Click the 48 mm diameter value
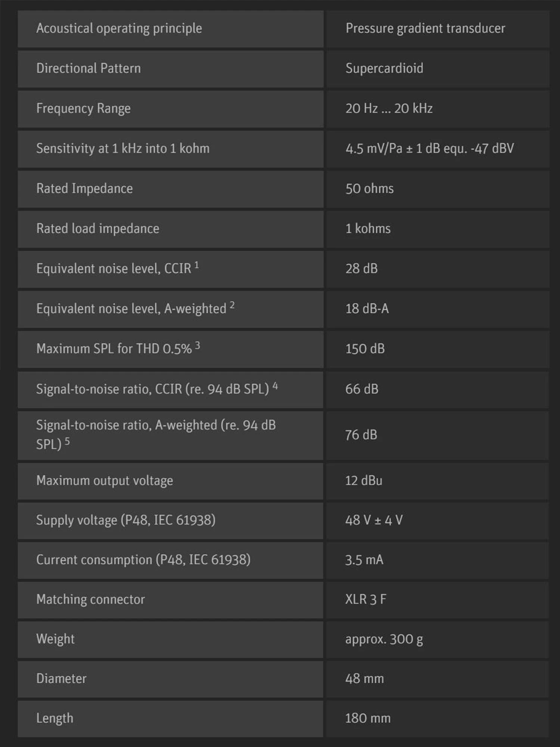 coord(364,679)
